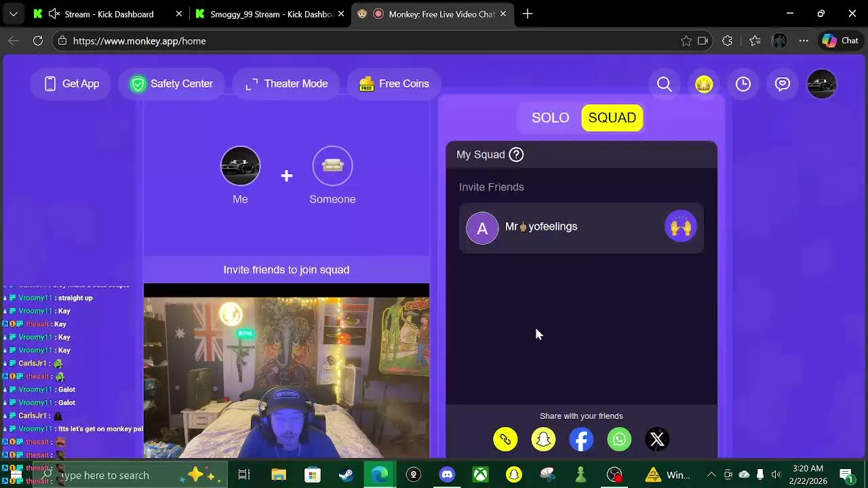Open the browser profile avatar

click(x=779, y=41)
